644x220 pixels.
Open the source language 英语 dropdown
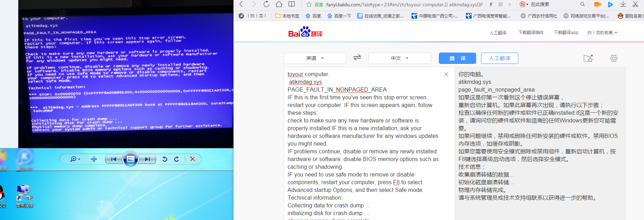[x=315, y=58]
